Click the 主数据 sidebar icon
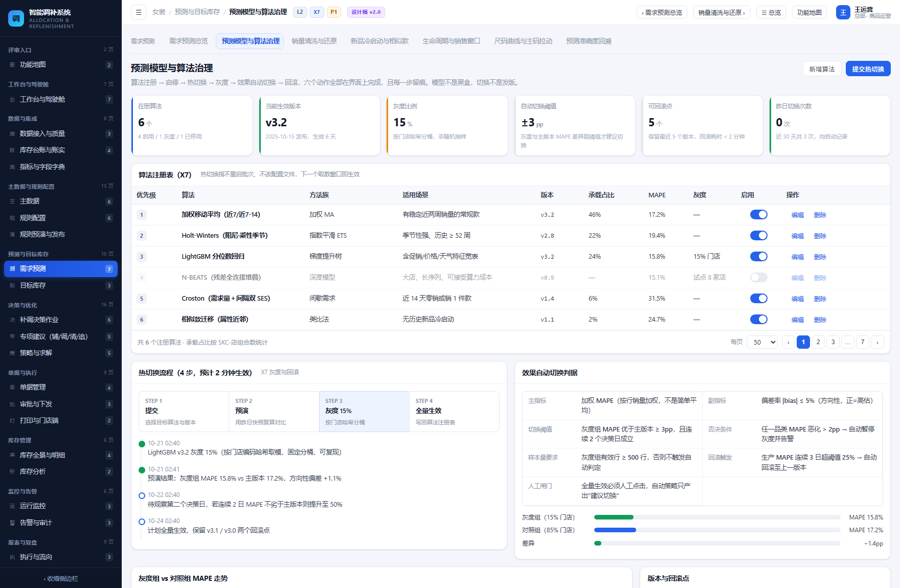900x588 pixels. [x=12, y=201]
